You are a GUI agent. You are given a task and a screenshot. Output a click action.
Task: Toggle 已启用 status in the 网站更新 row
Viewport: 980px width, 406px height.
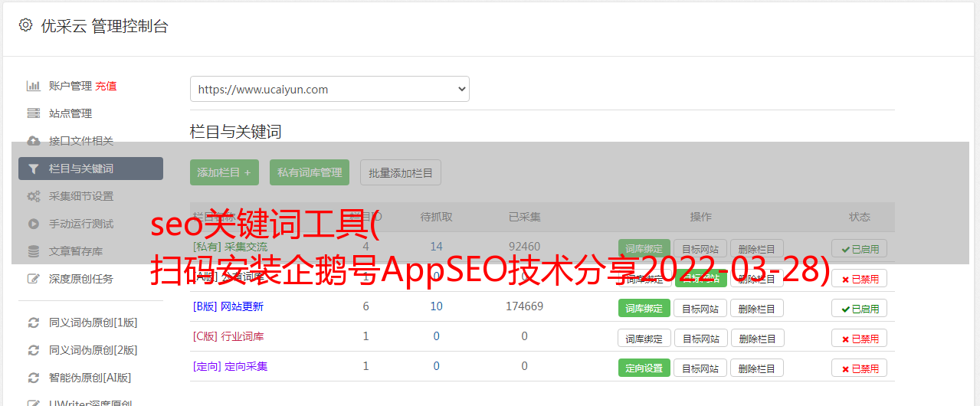860,308
